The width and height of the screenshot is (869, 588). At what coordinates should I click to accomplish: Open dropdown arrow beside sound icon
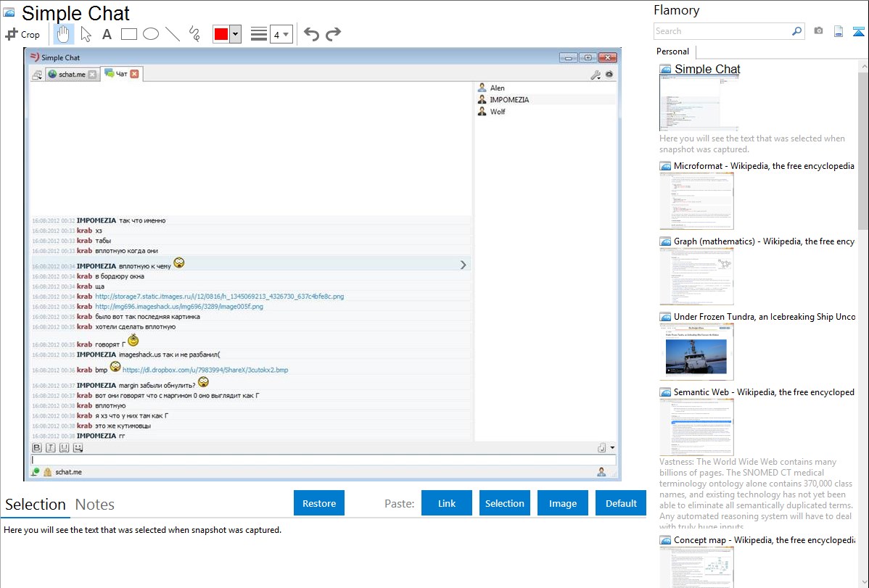[612, 448]
